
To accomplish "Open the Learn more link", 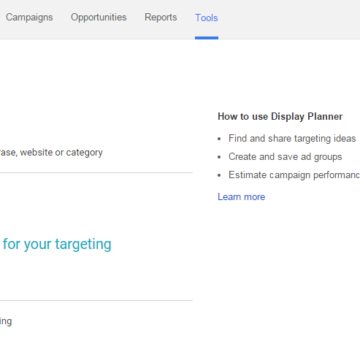I will [x=241, y=197].
